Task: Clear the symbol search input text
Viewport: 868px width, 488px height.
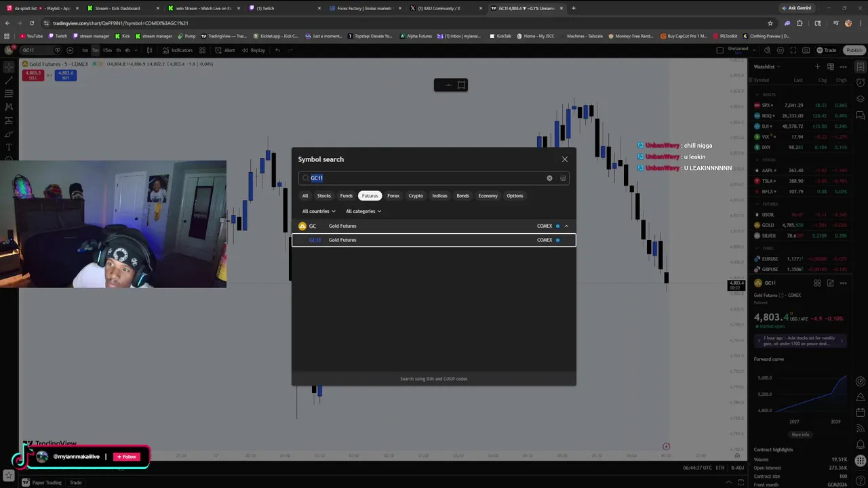Action: (549, 178)
